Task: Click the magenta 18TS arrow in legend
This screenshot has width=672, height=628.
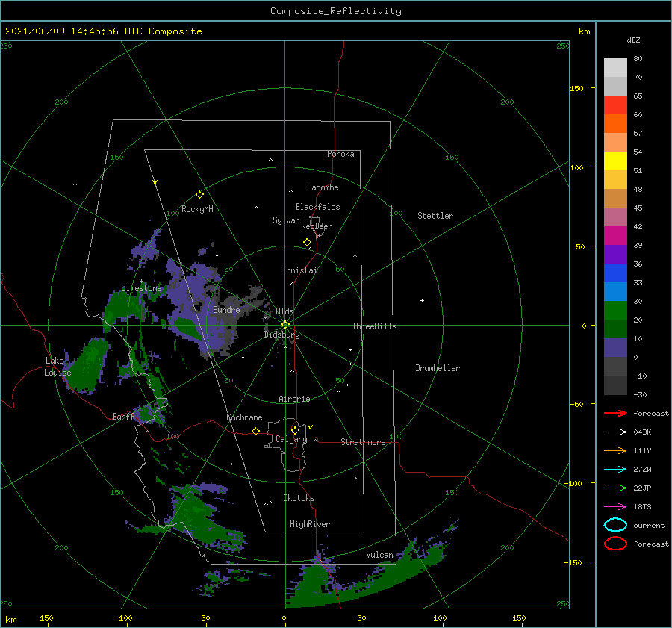Action: pyautogui.click(x=615, y=507)
